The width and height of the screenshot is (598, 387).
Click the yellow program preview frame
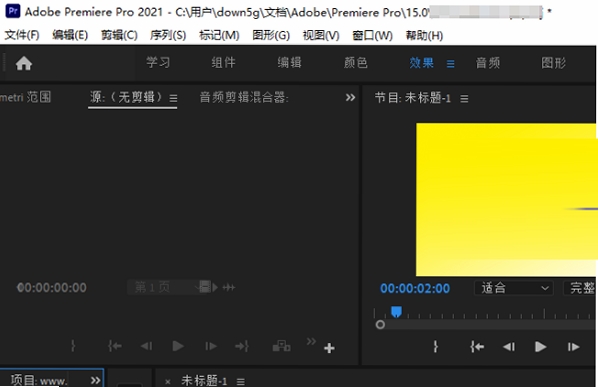507,199
